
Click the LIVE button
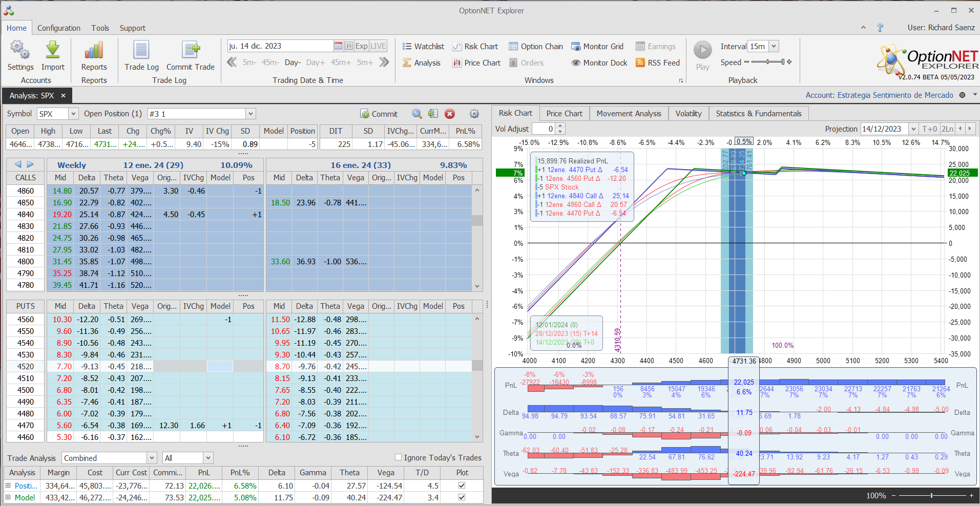click(x=378, y=46)
